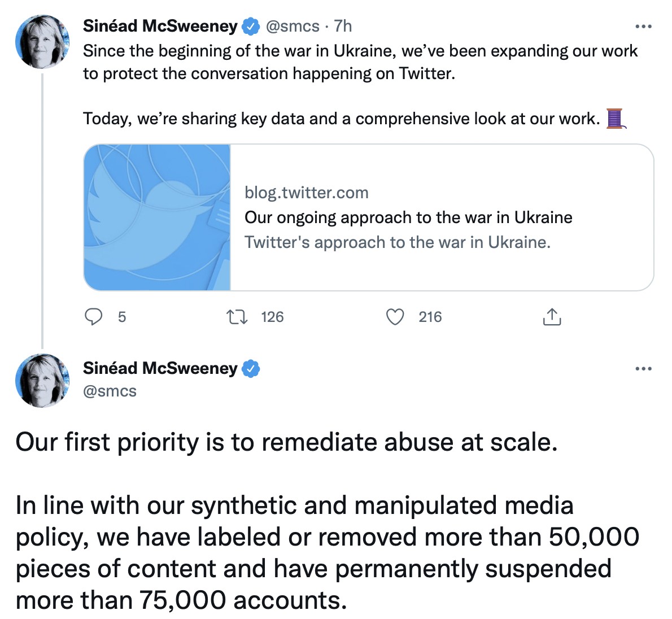Open "Our ongoing approach to the war in Ukraine" link
The height and width of the screenshot is (619, 672).
[408, 217]
